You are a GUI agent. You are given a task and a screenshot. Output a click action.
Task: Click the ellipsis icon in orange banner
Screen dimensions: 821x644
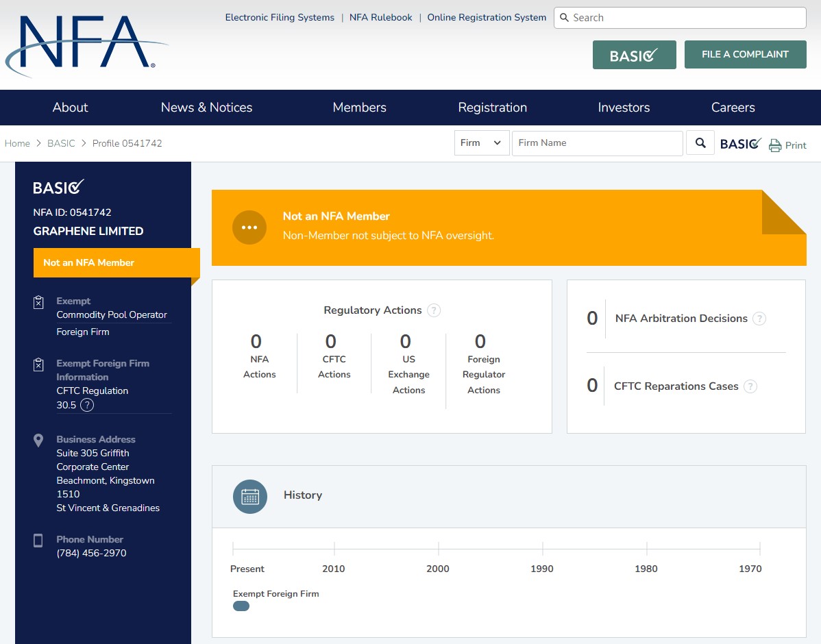pyautogui.click(x=249, y=227)
